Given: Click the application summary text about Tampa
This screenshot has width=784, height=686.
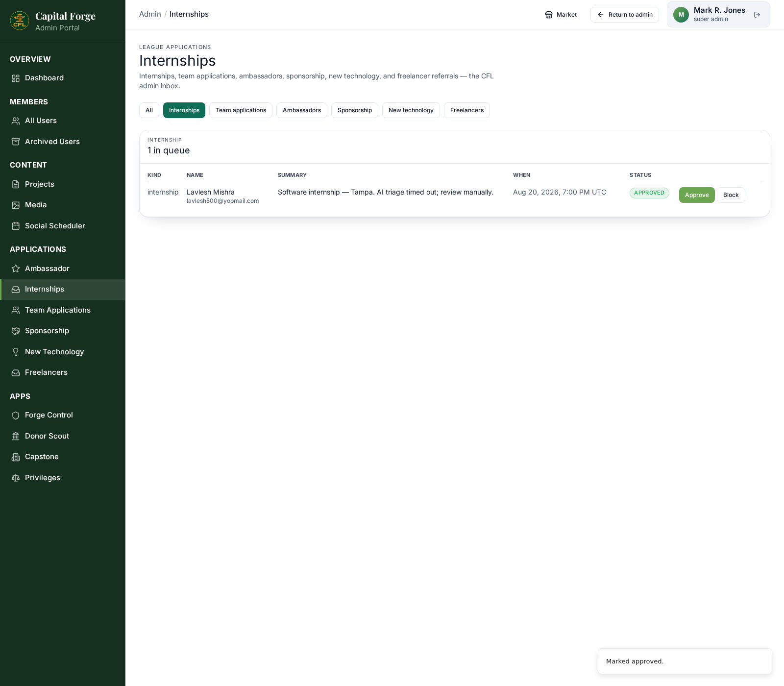Looking at the screenshot, I should click(386, 192).
